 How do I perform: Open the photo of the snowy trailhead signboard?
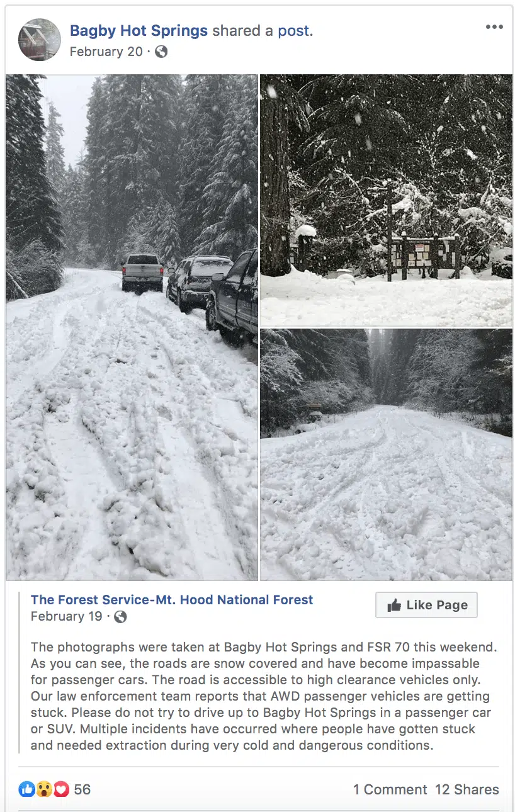[386, 200]
